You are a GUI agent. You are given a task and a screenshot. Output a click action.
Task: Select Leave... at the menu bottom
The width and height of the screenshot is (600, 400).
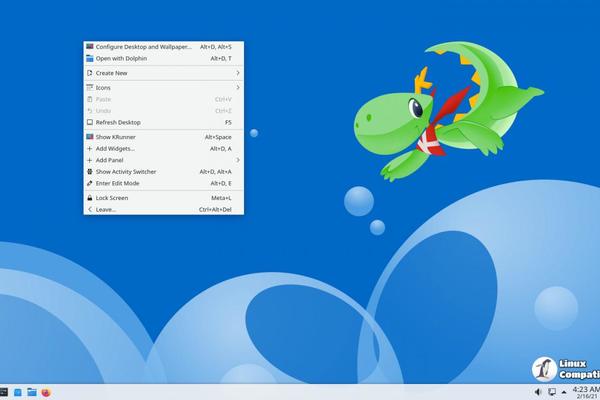point(106,210)
